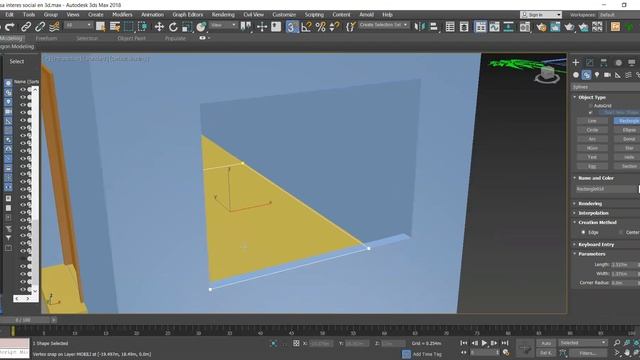Viewport: 640px width, 360px height.
Task: Activate the Select and Scale tool
Action: coord(187,27)
